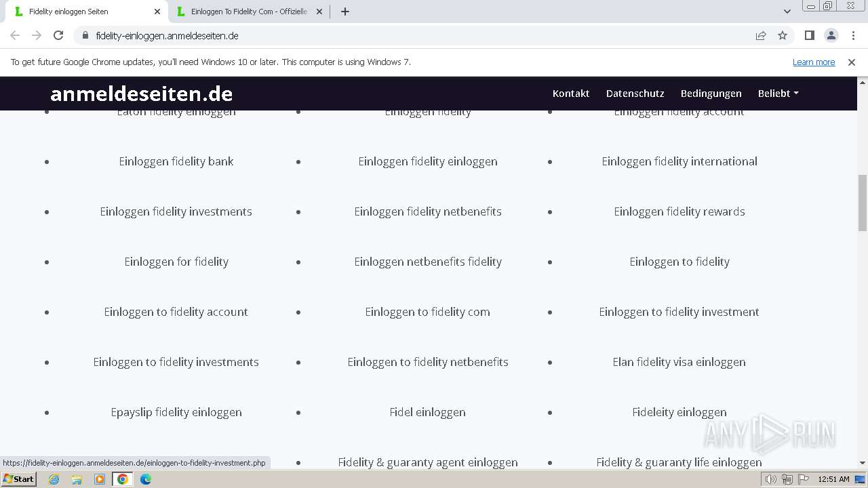Open the browser side panel icon
This screenshot has height=488, width=868.
(x=809, y=35)
